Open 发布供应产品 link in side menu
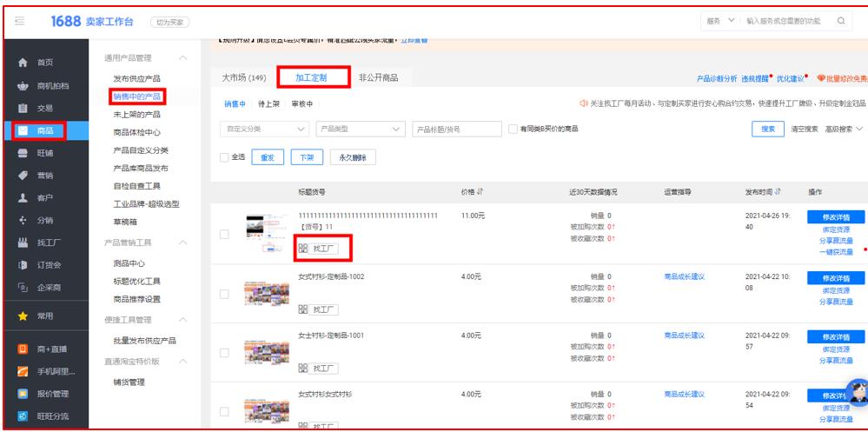Screen dimensions: 868x432 [136, 78]
